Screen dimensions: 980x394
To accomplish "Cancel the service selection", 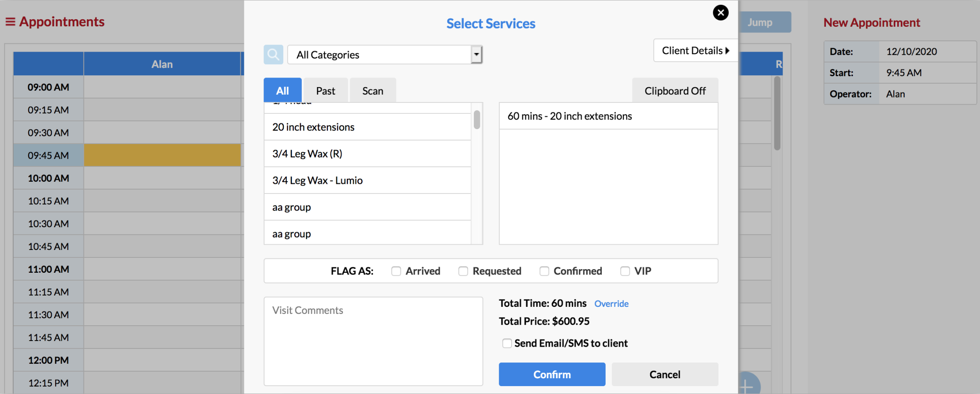I will 664,374.
